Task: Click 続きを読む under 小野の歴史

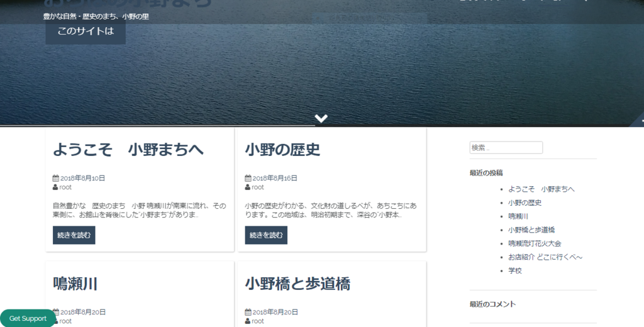Action: (x=266, y=235)
